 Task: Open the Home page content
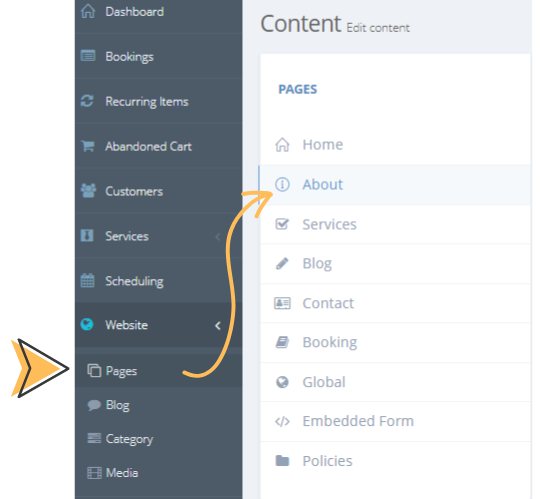point(395,145)
